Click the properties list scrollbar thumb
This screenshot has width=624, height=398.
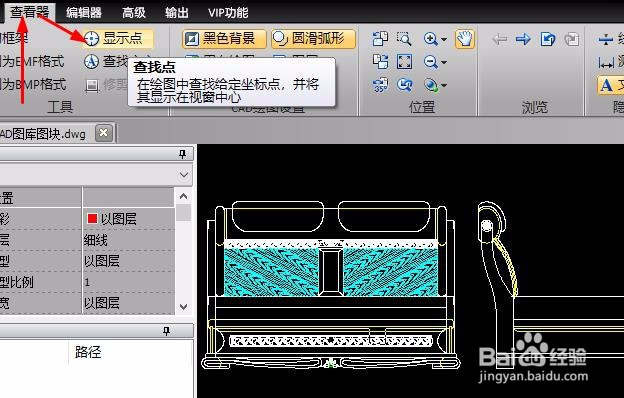click(183, 212)
